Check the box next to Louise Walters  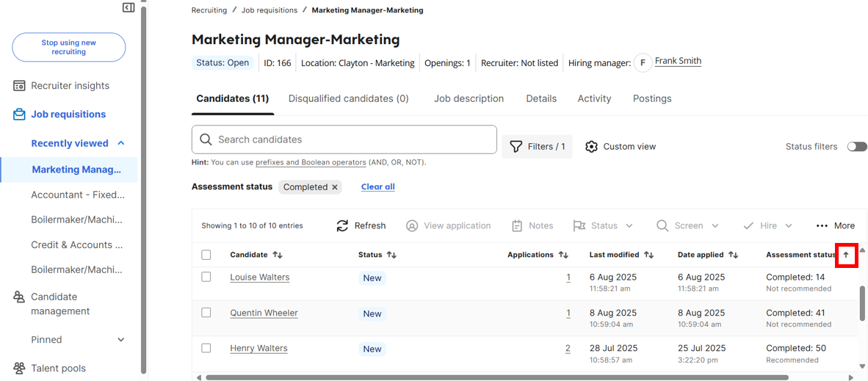point(206,277)
